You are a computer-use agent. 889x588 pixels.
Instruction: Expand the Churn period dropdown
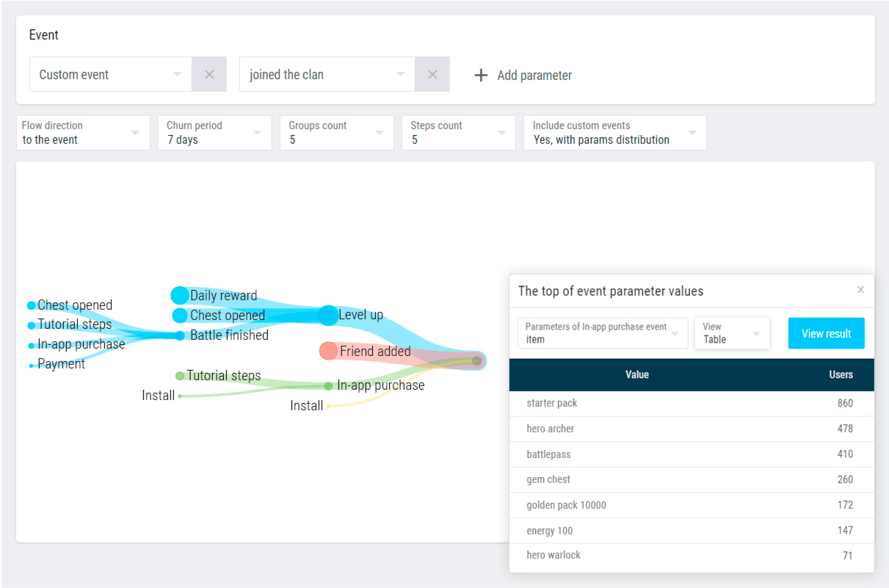coord(214,133)
